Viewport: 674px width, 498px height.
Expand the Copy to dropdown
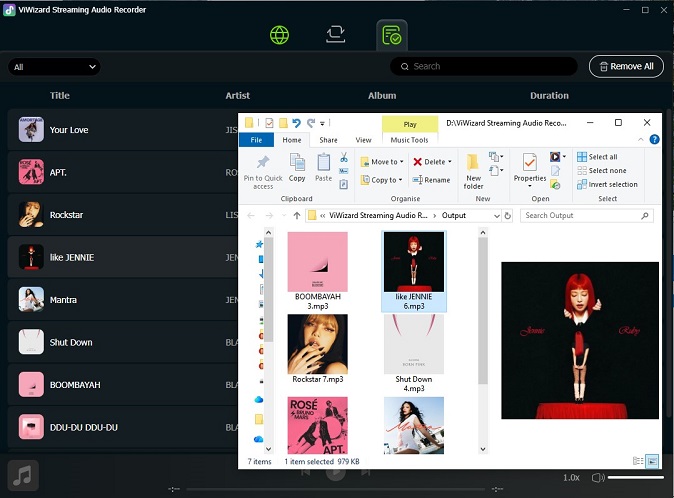click(400, 180)
